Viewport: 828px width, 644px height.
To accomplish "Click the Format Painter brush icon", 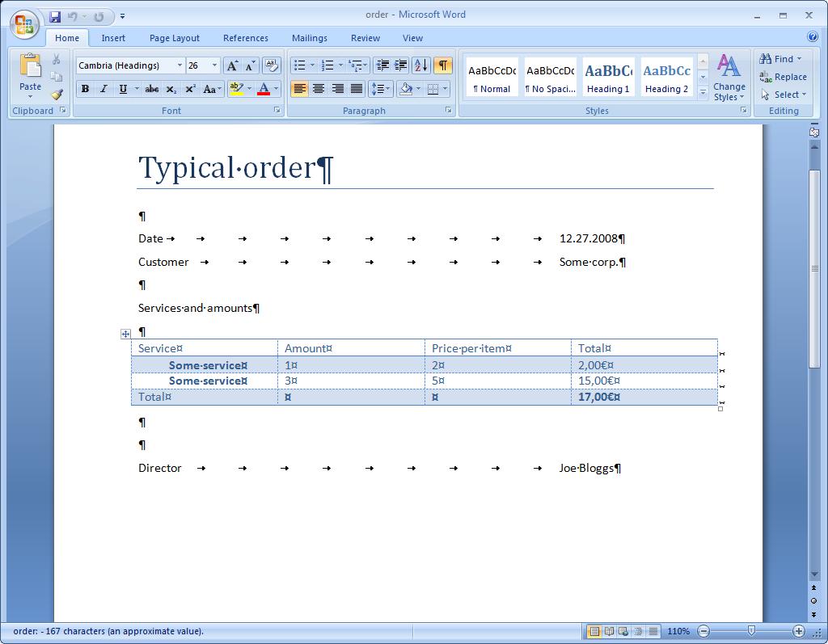I will coord(57,95).
